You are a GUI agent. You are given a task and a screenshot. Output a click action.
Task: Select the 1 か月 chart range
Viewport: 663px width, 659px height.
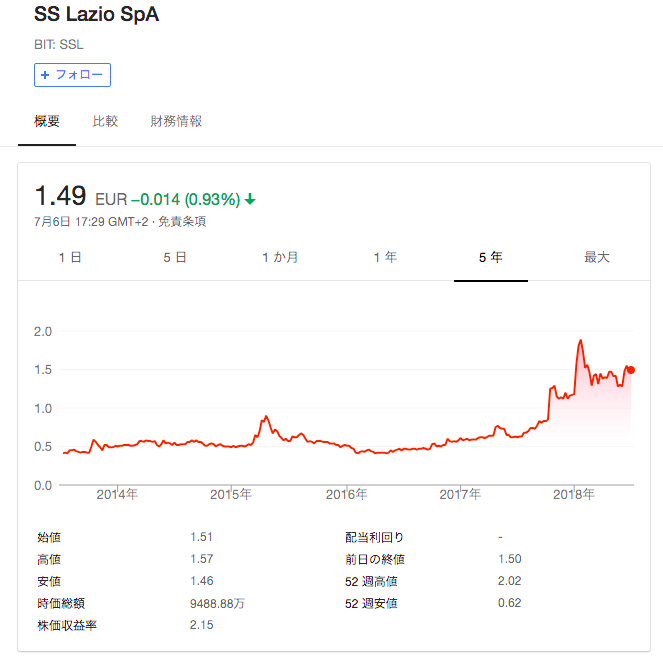280,257
